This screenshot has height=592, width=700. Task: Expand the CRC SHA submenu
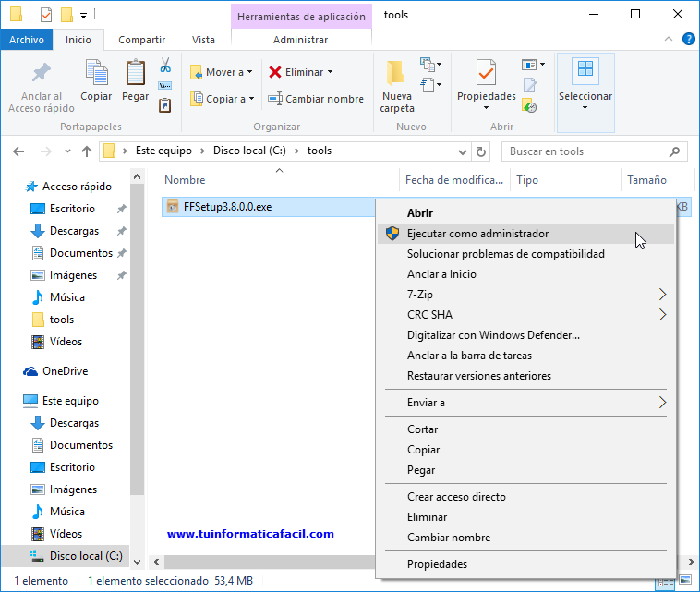662,315
